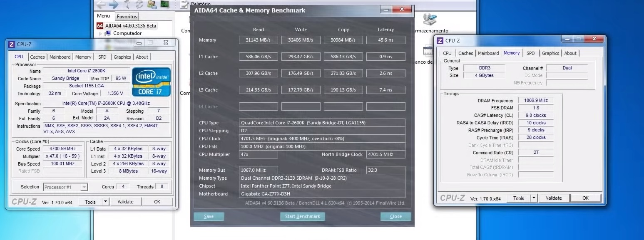Screen dimensions: 644x240
Task: Open CPU tab in right CPU-Z window
Action: coord(448,53)
